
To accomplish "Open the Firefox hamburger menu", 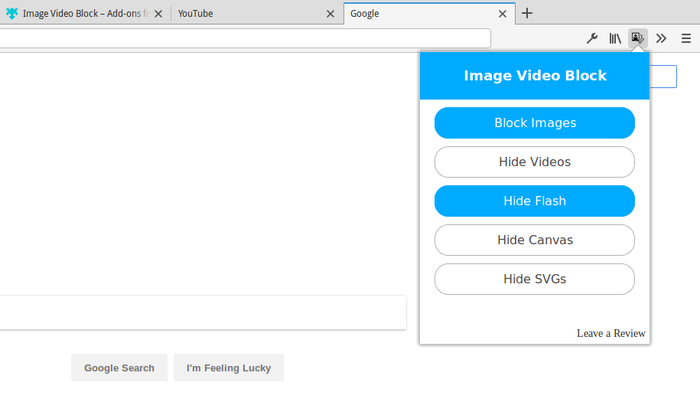I will (686, 38).
